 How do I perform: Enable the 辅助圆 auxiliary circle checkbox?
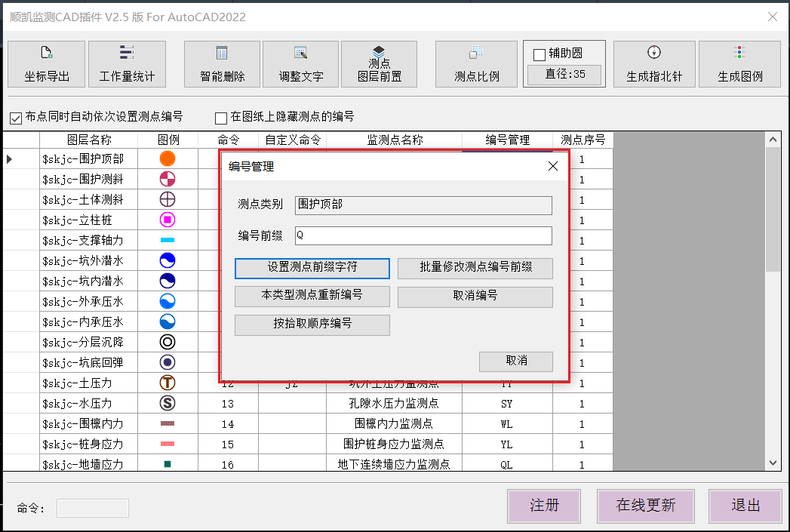pyautogui.click(x=539, y=54)
